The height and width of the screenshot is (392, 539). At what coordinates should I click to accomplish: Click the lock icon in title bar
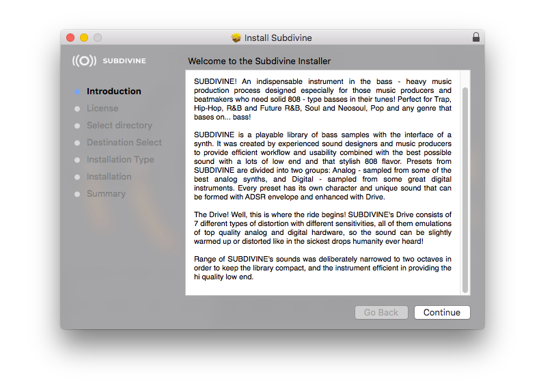[475, 37]
